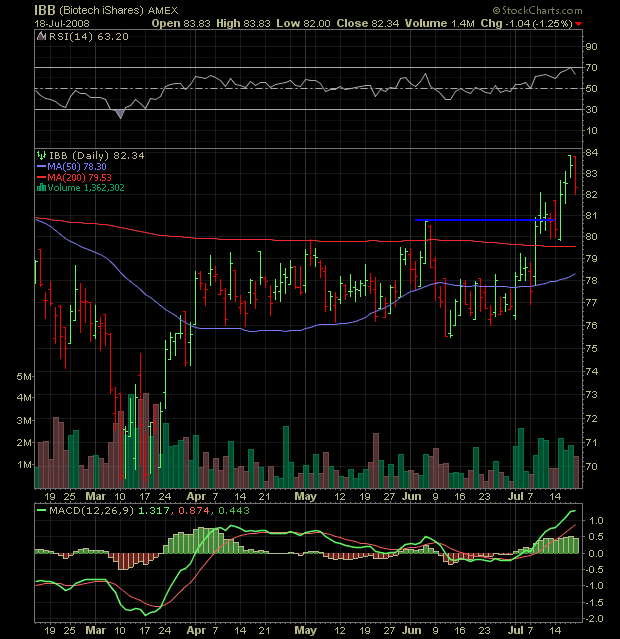Click the (Biotech iShares) name in the header

[101, 11]
